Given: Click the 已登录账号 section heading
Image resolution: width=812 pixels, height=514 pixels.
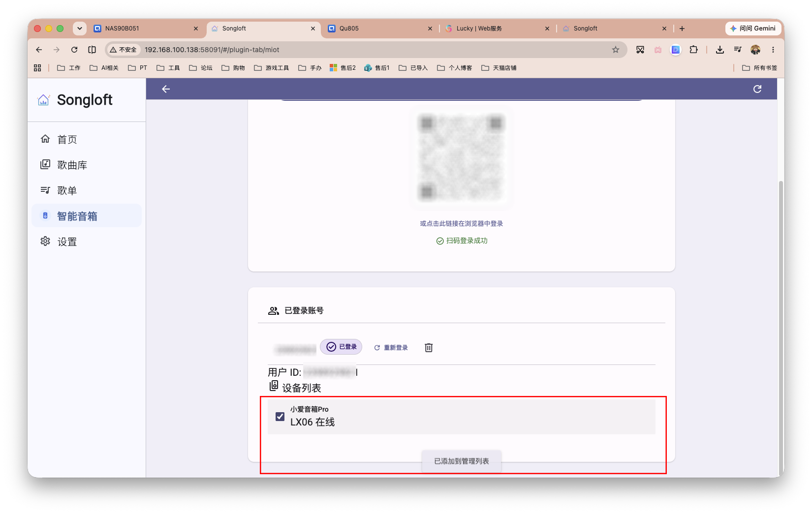Looking at the screenshot, I should pyautogui.click(x=304, y=310).
